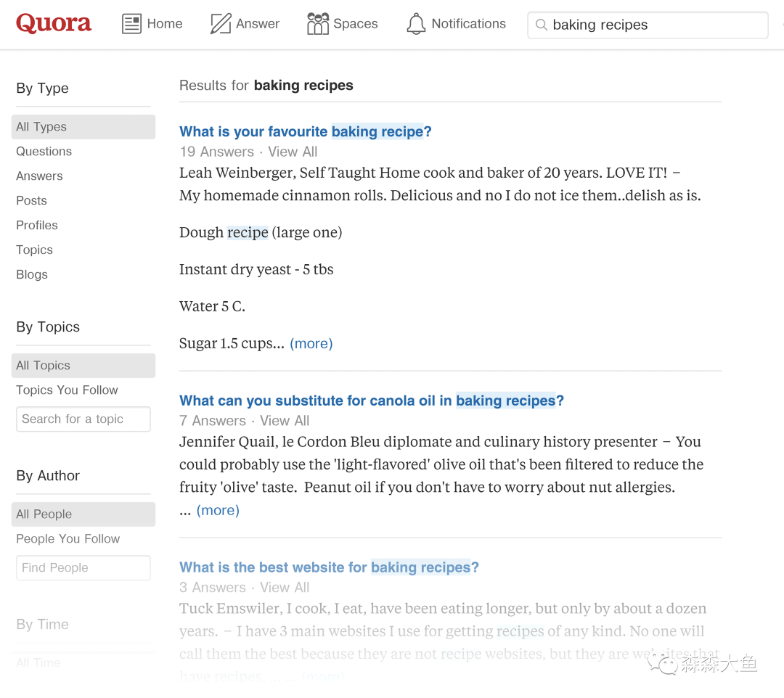Filter results by Questions
This screenshot has height=698, width=784.
tap(44, 152)
